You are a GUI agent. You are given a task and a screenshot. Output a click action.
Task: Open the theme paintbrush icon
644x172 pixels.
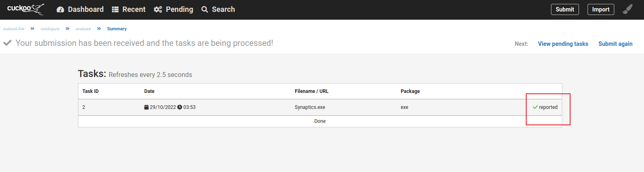[x=628, y=9]
